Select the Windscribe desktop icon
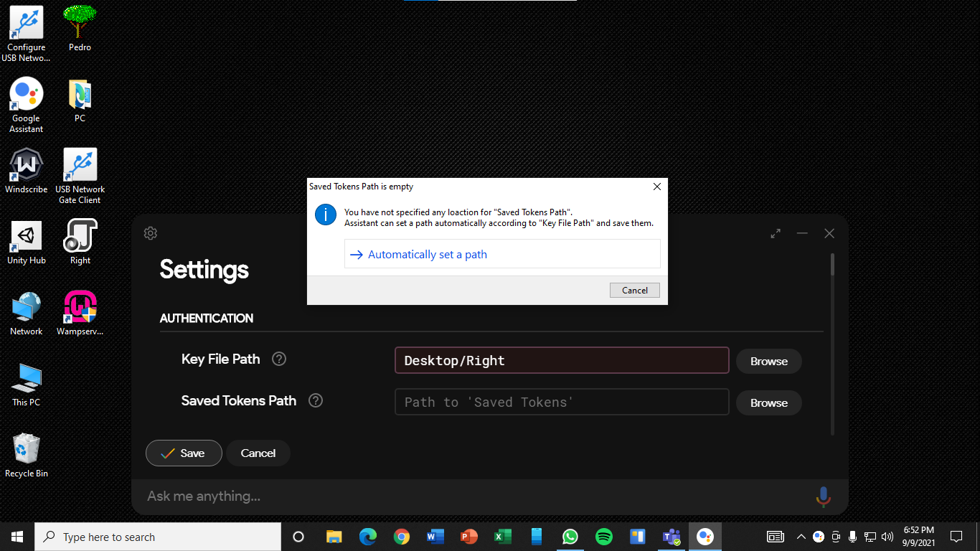 coord(27,171)
